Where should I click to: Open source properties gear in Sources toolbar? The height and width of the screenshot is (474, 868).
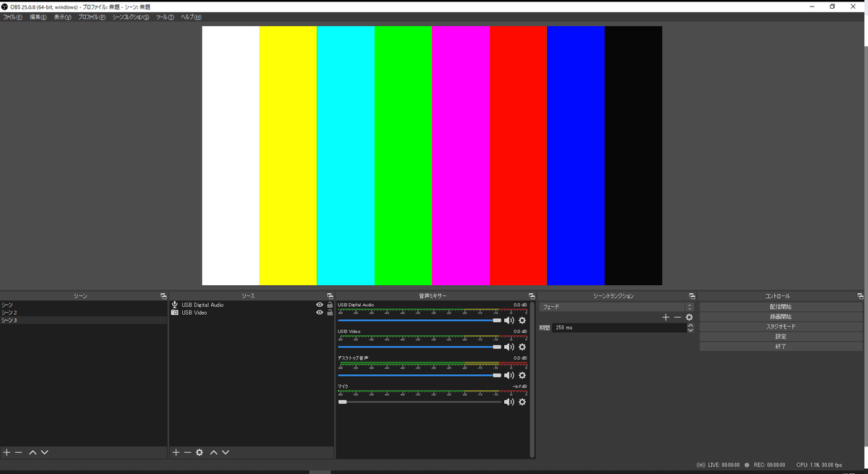(200, 452)
